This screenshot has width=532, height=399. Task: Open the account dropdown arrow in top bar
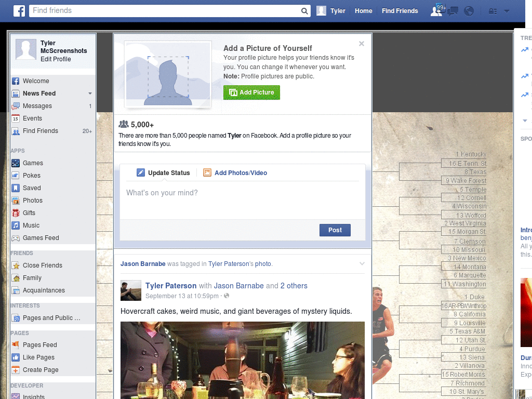point(507,11)
